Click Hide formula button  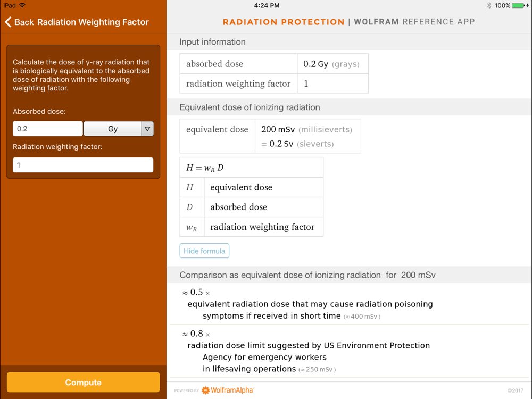click(x=204, y=251)
